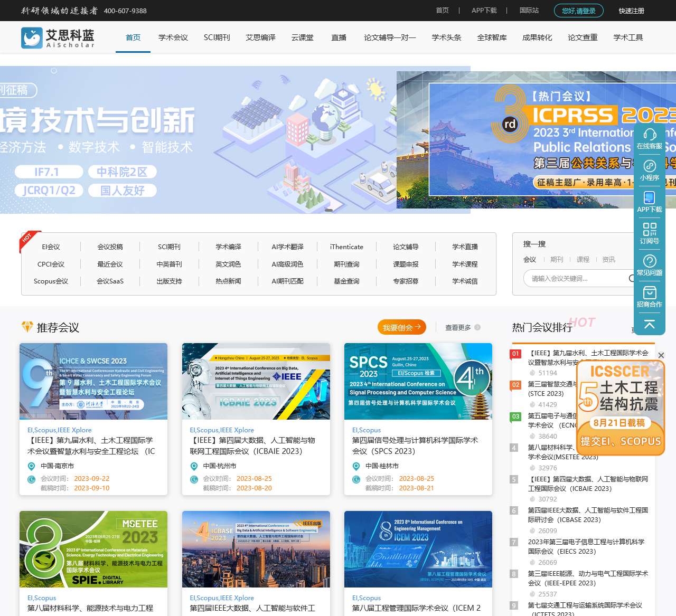The image size is (676, 616).
Task: Open the 学术诚信 quick link
Action: point(465,281)
